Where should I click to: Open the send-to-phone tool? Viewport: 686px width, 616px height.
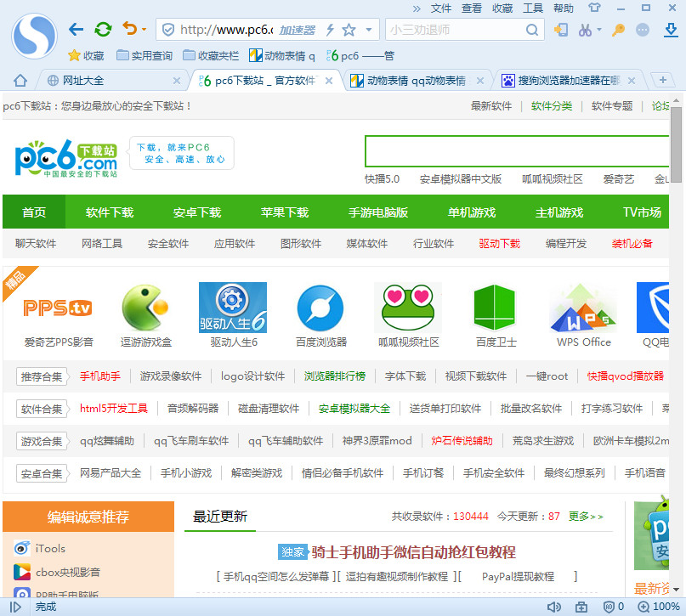564,30
